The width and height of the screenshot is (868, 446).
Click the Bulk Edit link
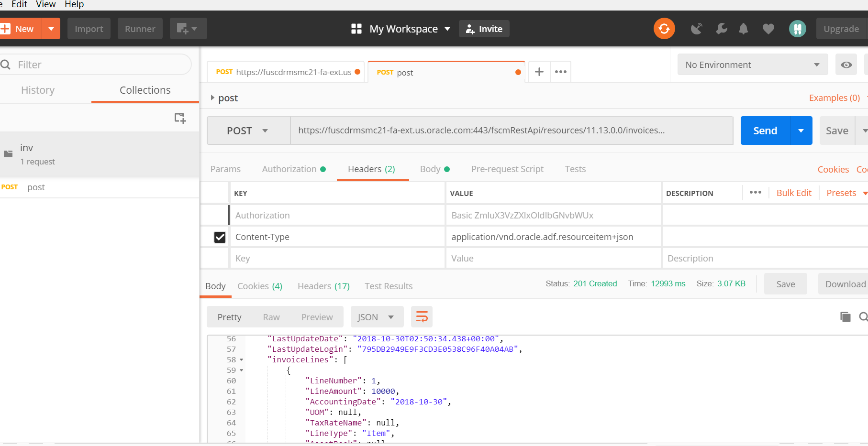click(794, 193)
